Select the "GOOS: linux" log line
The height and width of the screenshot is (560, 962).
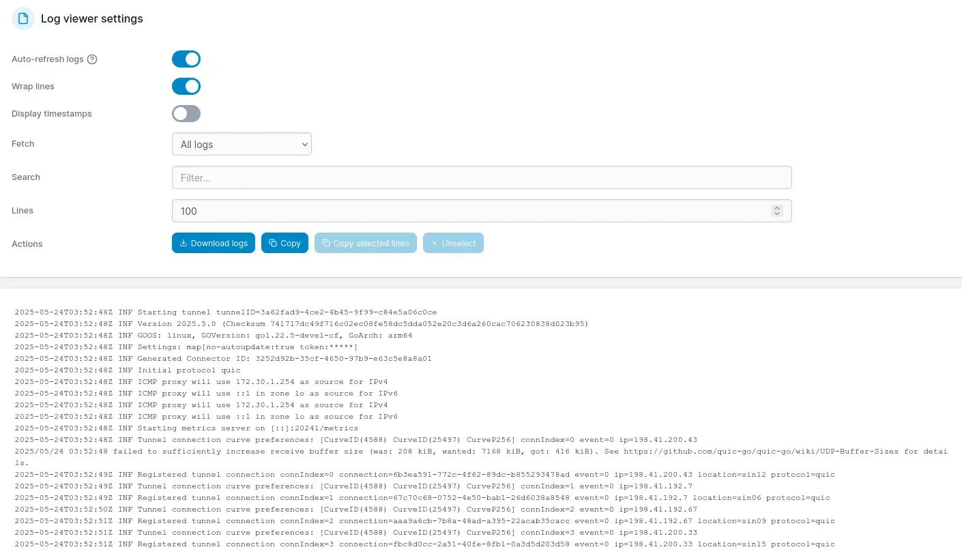(x=214, y=336)
